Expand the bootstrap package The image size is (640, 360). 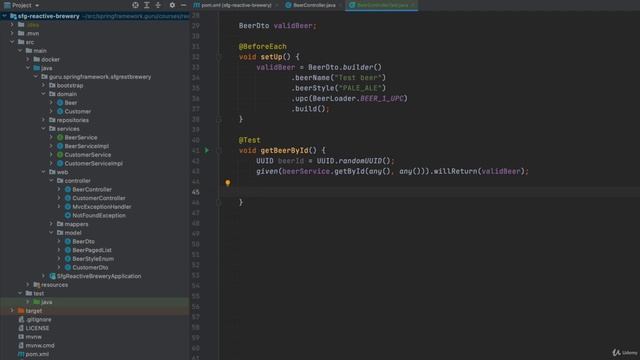43,85
